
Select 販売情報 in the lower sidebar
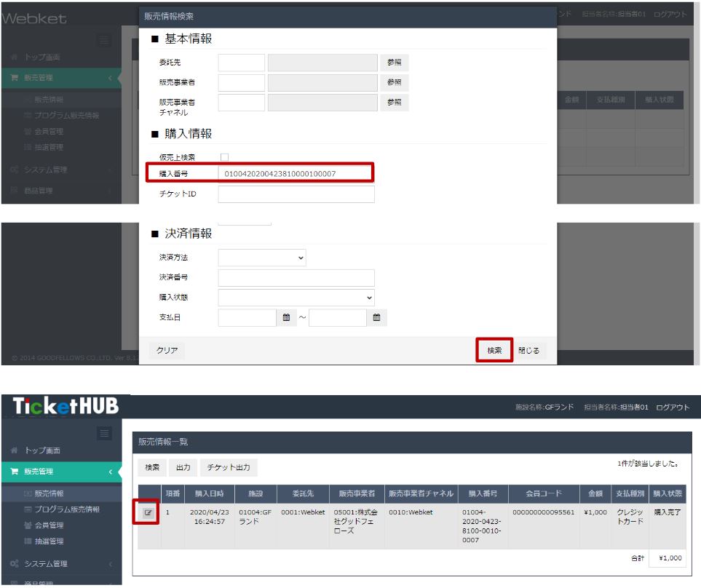click(49, 493)
